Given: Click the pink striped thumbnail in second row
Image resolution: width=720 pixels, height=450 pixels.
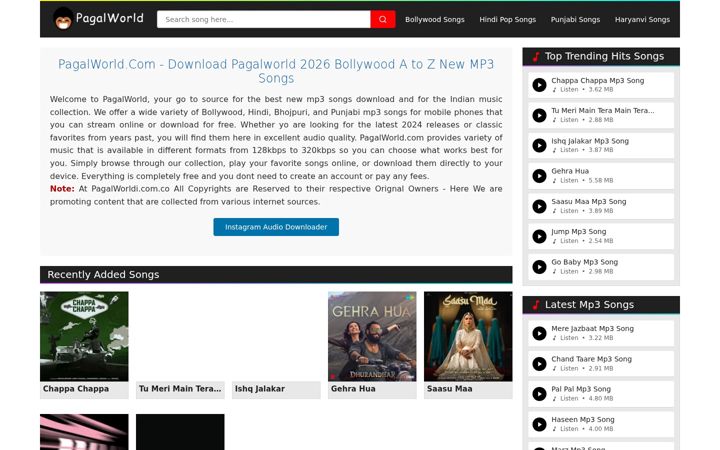Looking at the screenshot, I should pos(84,432).
